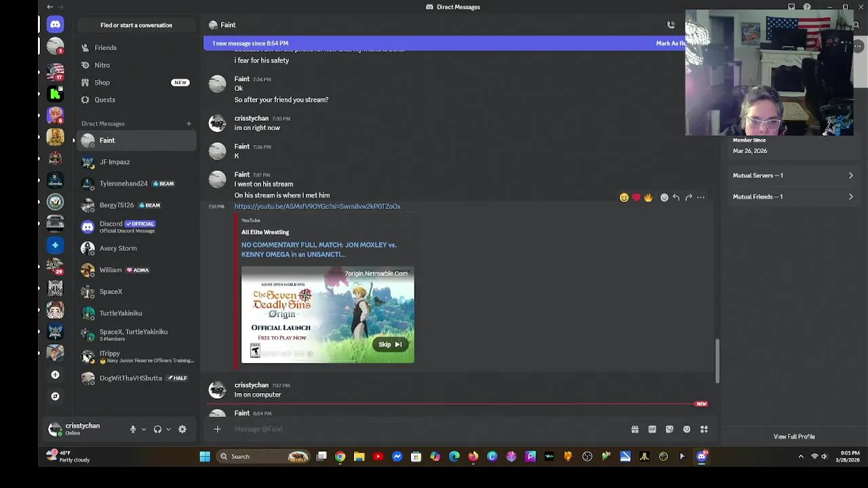The height and width of the screenshot is (488, 868).
Task: Start a voice call with Faint
Action: pyautogui.click(x=671, y=25)
